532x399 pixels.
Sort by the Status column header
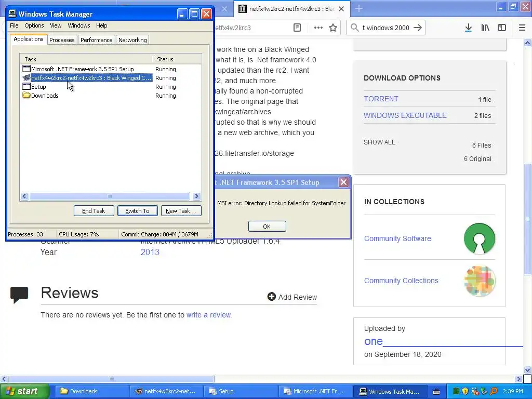coord(177,59)
